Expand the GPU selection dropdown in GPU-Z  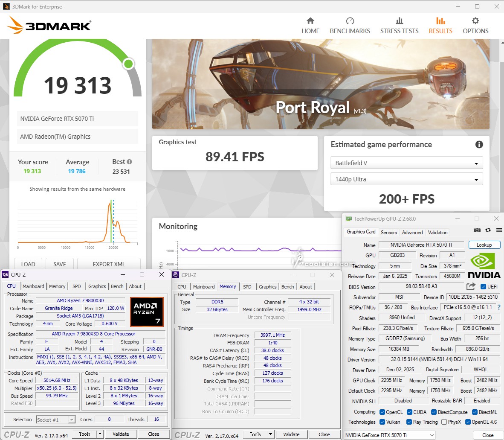pyautogui.click(x=390, y=435)
